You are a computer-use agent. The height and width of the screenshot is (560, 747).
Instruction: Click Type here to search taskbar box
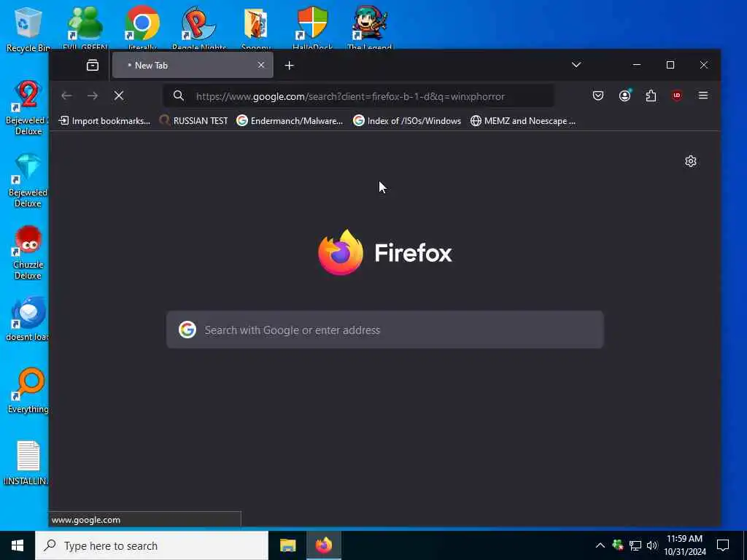[152, 545]
